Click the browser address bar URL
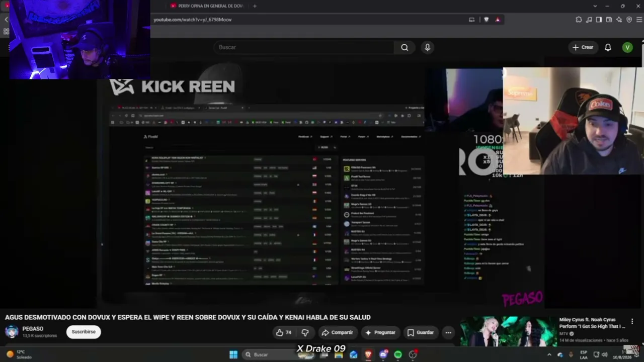This screenshot has height=362, width=644. (193, 20)
